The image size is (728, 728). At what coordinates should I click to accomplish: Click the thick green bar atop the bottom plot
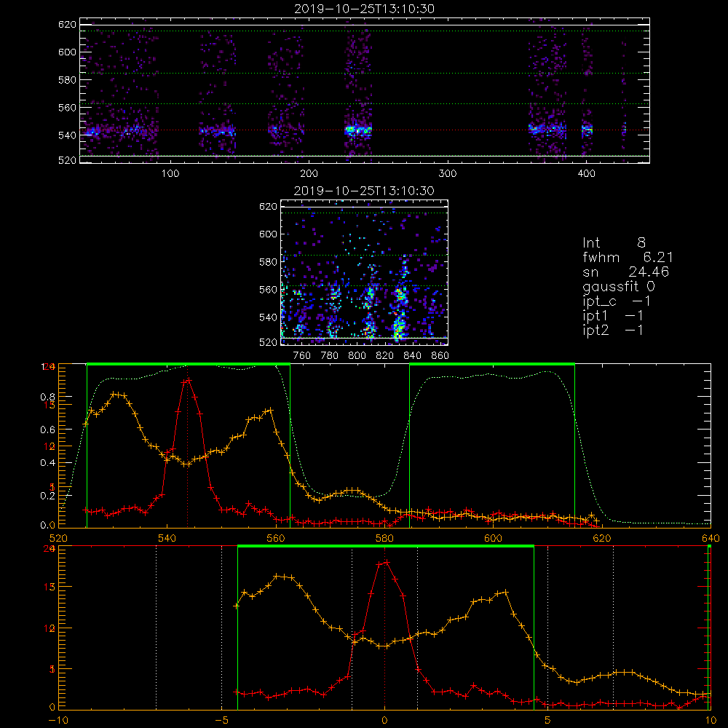point(385,546)
